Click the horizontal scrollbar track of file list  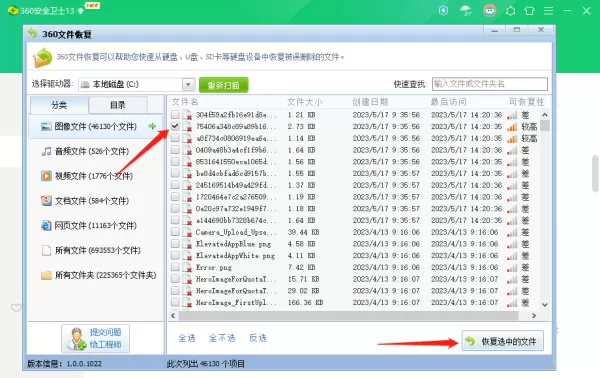pos(348,316)
